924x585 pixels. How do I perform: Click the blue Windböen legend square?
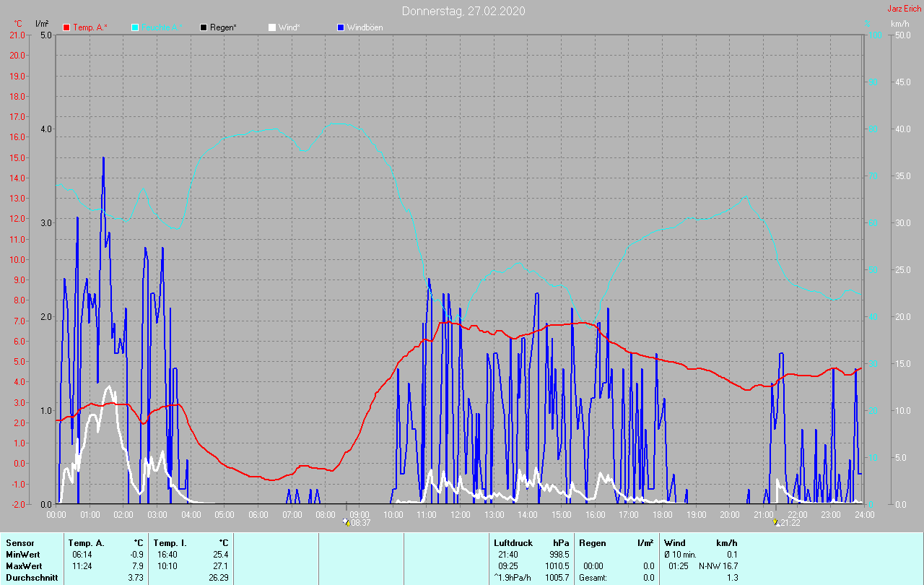coord(341,27)
